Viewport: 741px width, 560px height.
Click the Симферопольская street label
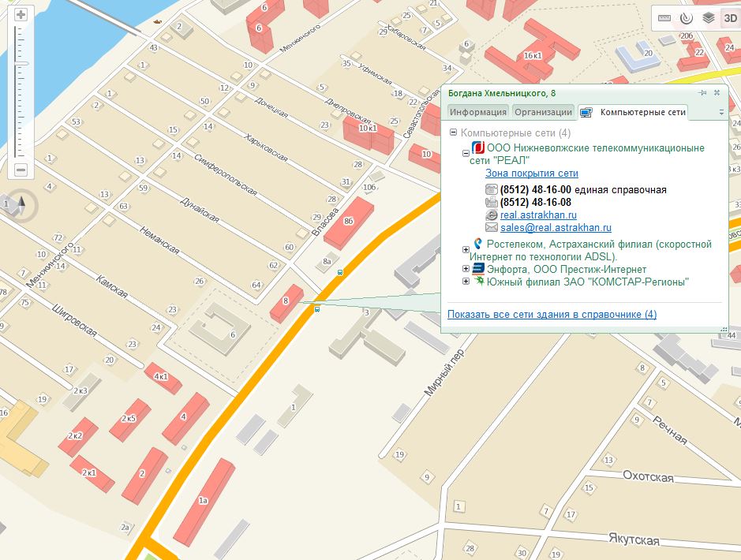(x=226, y=175)
